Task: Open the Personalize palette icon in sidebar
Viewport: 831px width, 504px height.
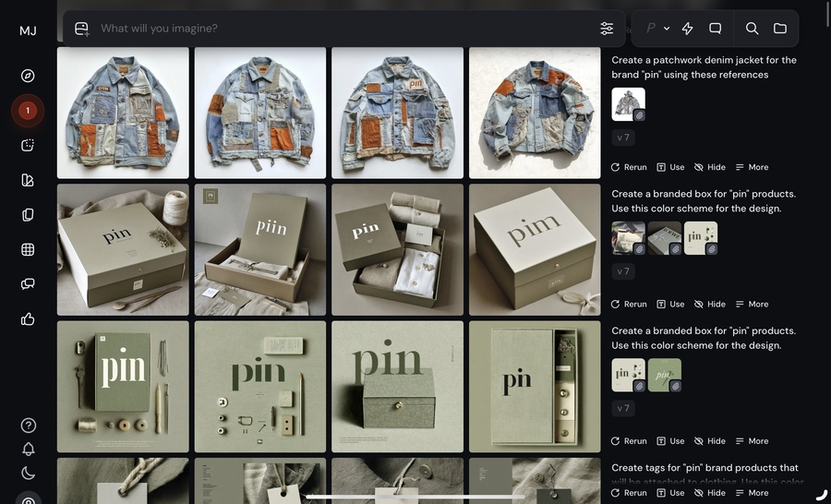Action: coord(28,180)
